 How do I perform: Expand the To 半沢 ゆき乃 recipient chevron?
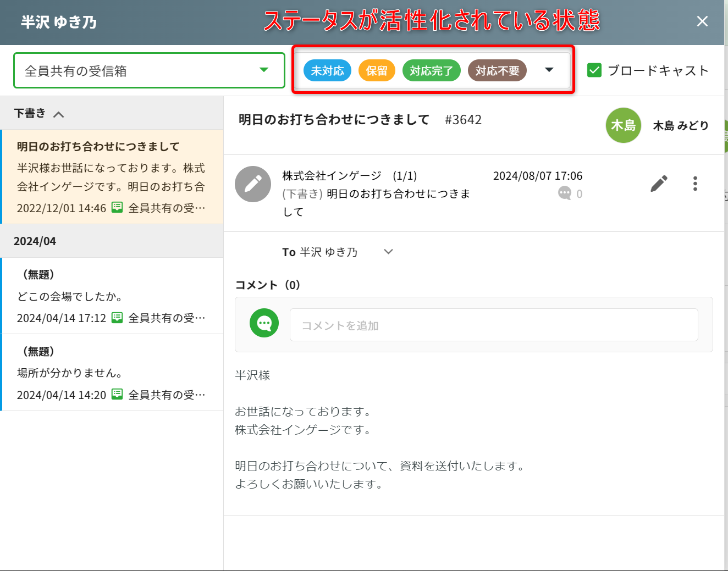tap(388, 252)
